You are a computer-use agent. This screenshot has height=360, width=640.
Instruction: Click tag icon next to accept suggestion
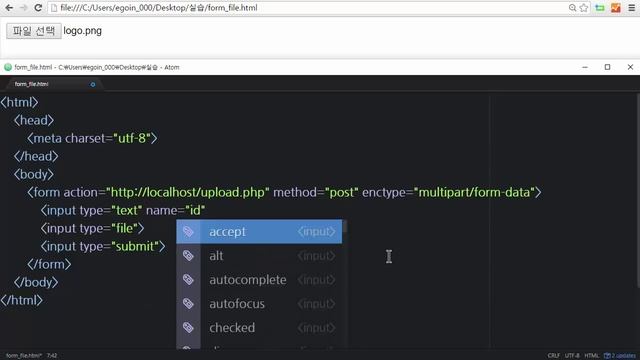tap(188, 231)
